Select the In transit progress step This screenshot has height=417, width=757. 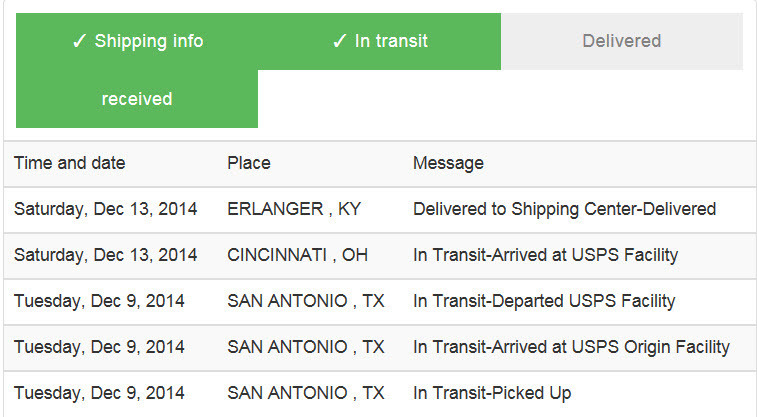click(379, 42)
